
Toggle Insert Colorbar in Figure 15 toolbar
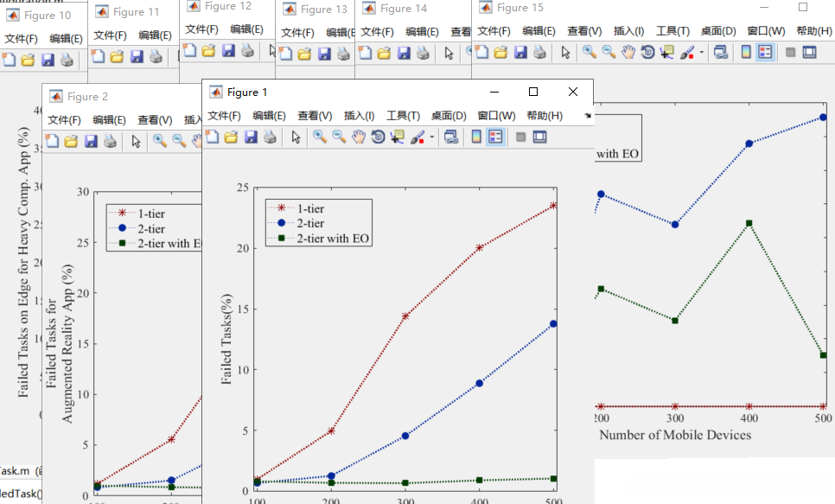point(746,52)
